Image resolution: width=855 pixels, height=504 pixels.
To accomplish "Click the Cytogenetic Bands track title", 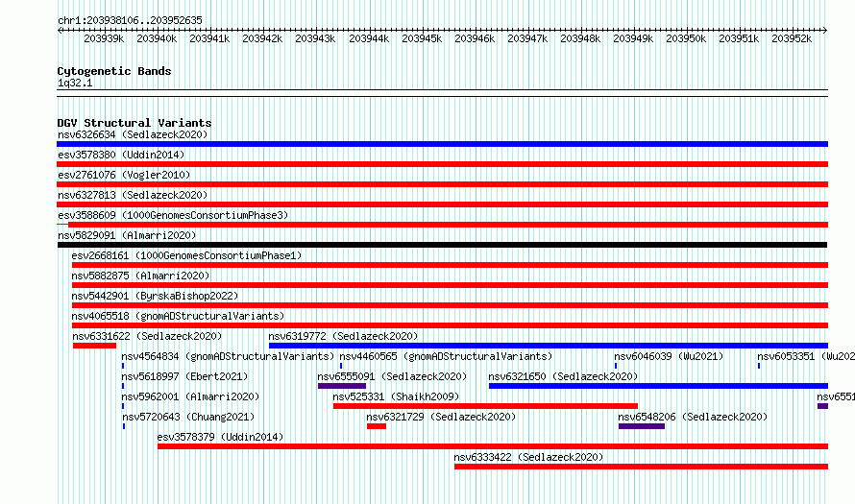I will click(114, 71).
